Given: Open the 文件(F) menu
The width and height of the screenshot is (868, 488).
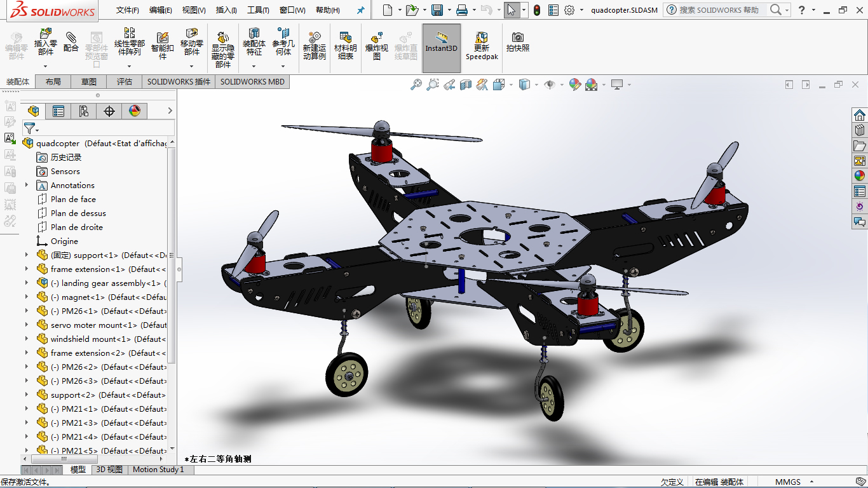Looking at the screenshot, I should click(128, 10).
